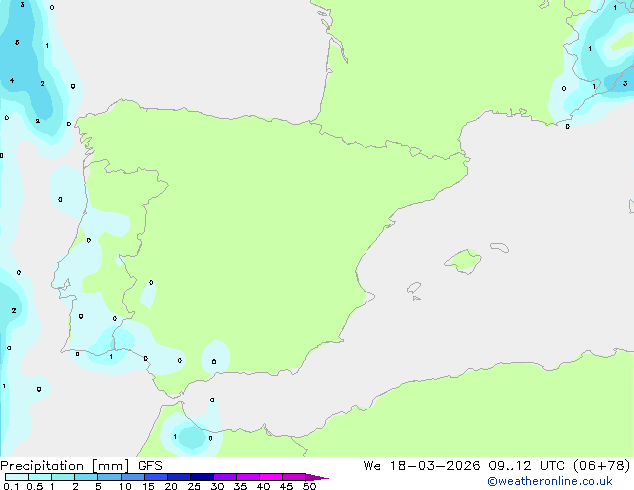
Task: Click the '50' legend scale label
Action: 309,486
